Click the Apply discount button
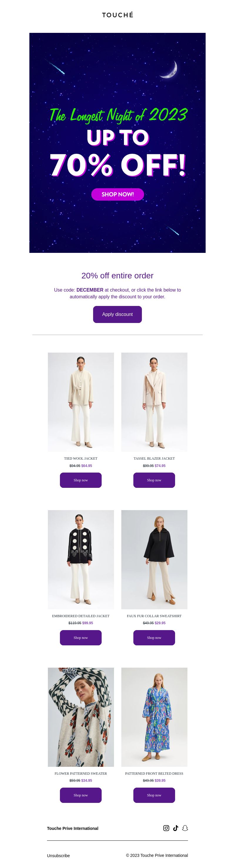Image resolution: width=235 pixels, height=868 pixels. 117,314
